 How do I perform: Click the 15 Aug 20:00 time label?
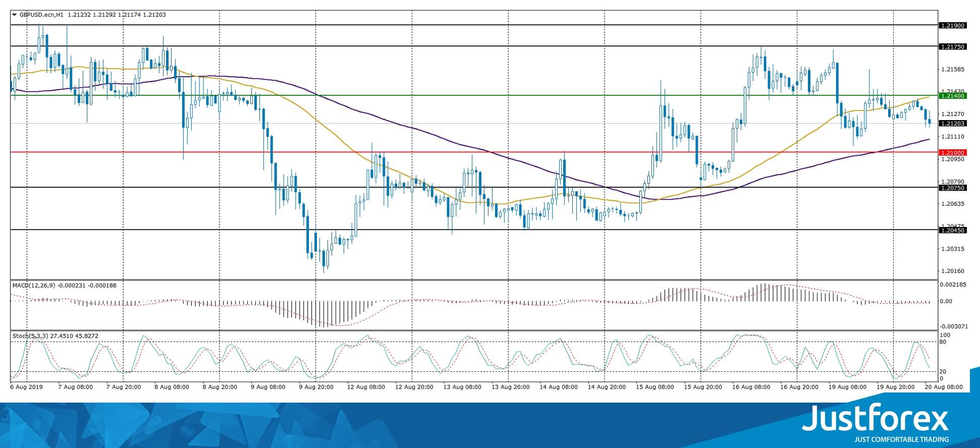(703, 387)
